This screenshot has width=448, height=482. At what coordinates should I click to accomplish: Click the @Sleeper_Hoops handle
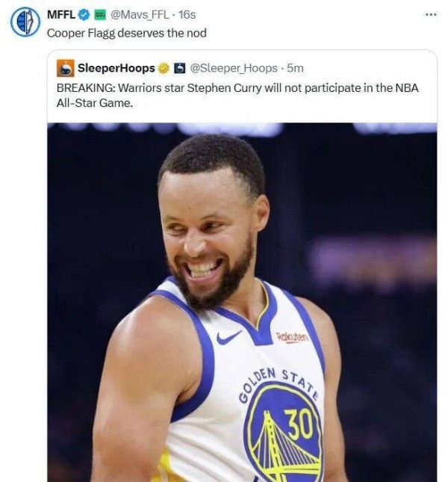(234, 68)
